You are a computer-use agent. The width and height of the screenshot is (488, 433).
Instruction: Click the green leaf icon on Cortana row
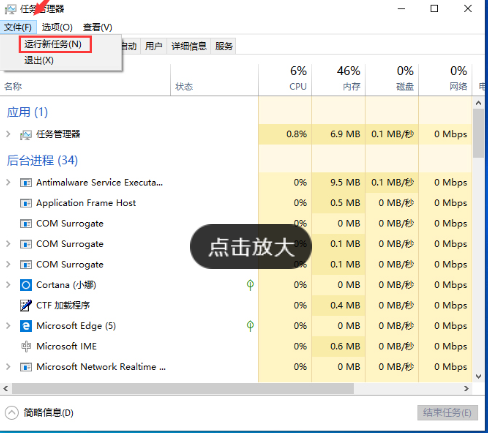[x=250, y=285]
